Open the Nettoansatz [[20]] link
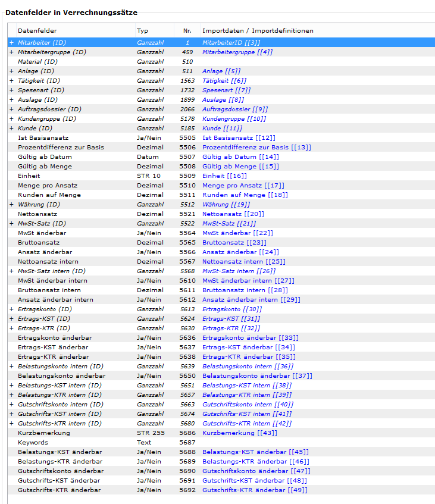This screenshot has width=435, height=504. pos(233,214)
